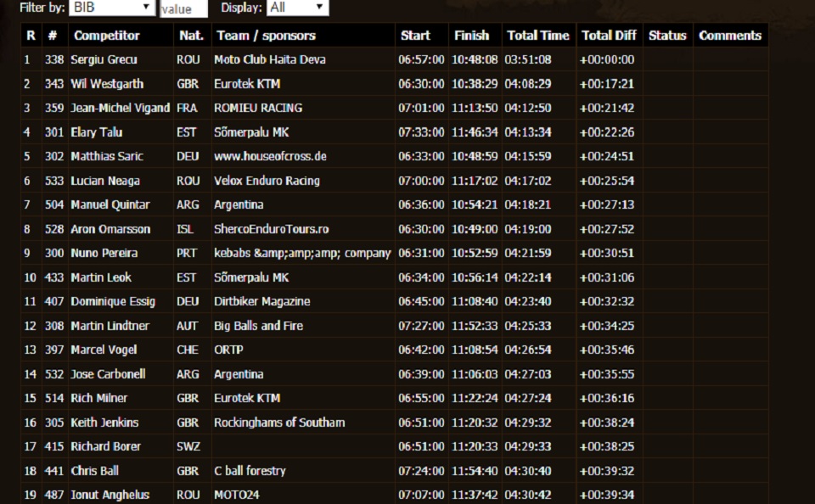Sort by the Competitor column header
The width and height of the screenshot is (815, 504).
(x=107, y=36)
